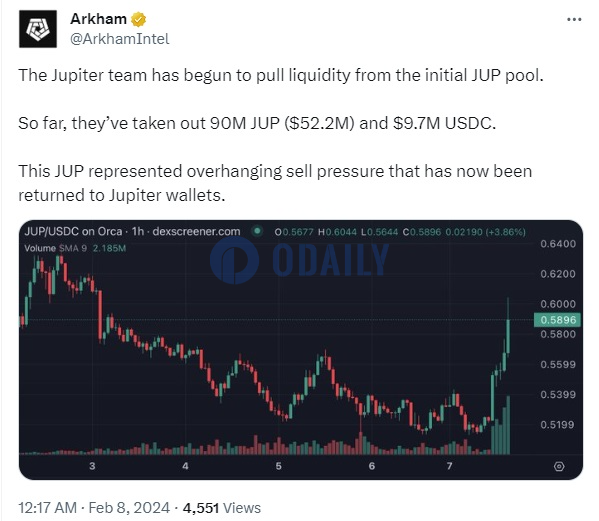Open the @ArkhamIntel handle
This screenshot has height=521, width=599.
point(120,39)
